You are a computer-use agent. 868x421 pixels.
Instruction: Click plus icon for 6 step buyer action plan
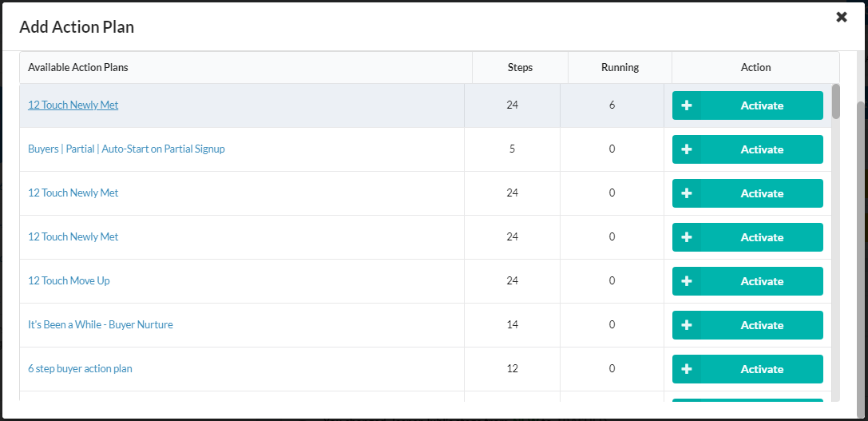tap(687, 369)
